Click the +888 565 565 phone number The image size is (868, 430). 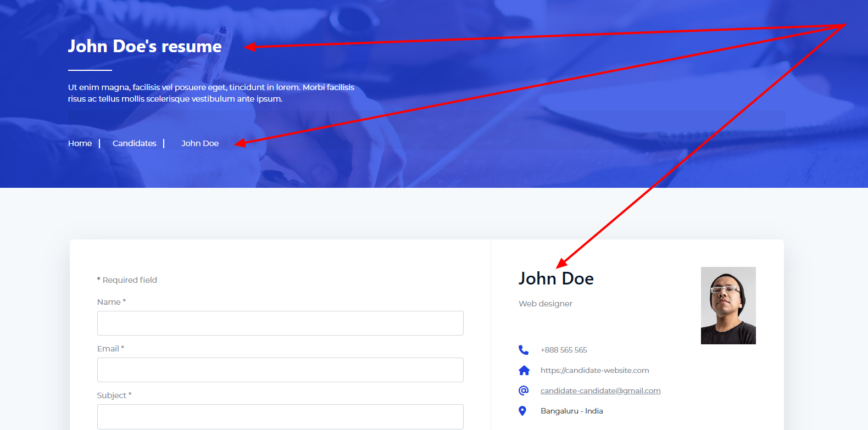[564, 350]
